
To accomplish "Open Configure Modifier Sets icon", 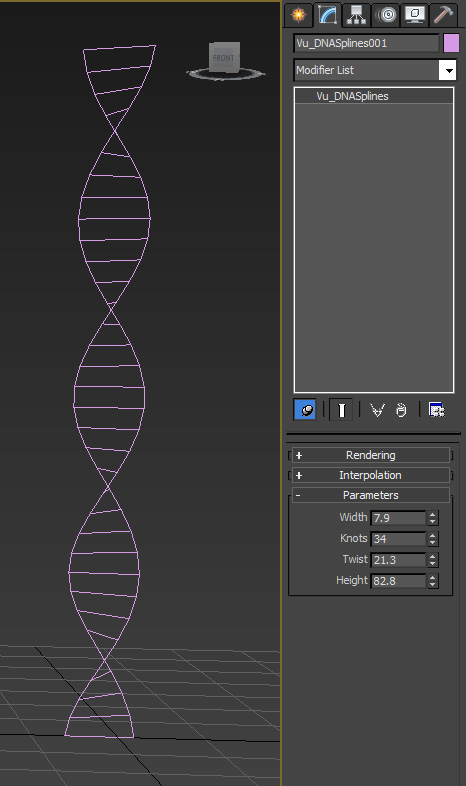I will (436, 410).
